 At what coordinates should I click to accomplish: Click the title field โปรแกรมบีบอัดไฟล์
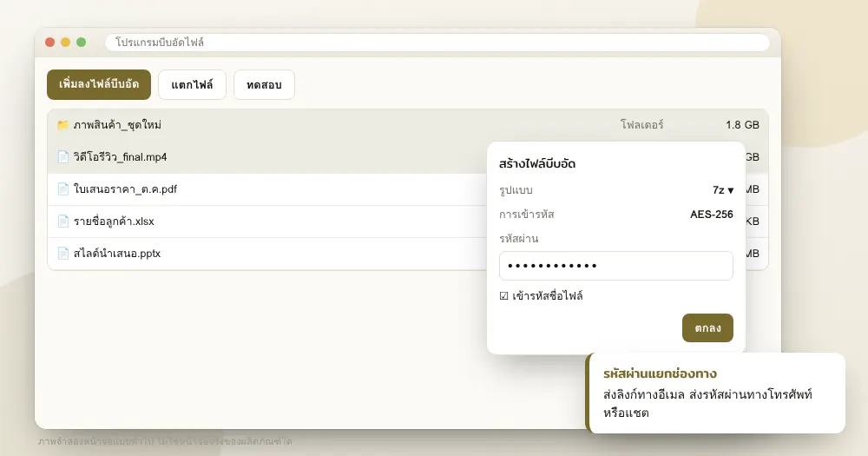[437, 43]
